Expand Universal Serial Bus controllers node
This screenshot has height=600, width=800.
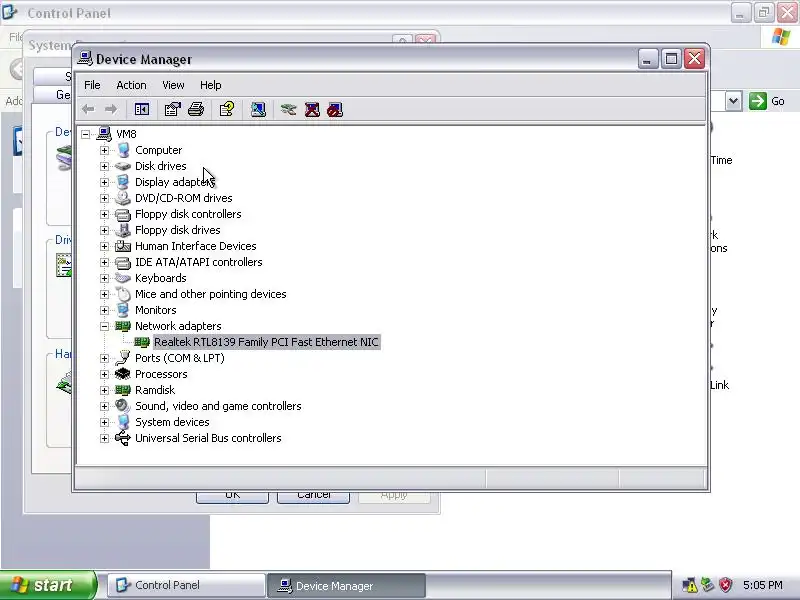pos(105,438)
